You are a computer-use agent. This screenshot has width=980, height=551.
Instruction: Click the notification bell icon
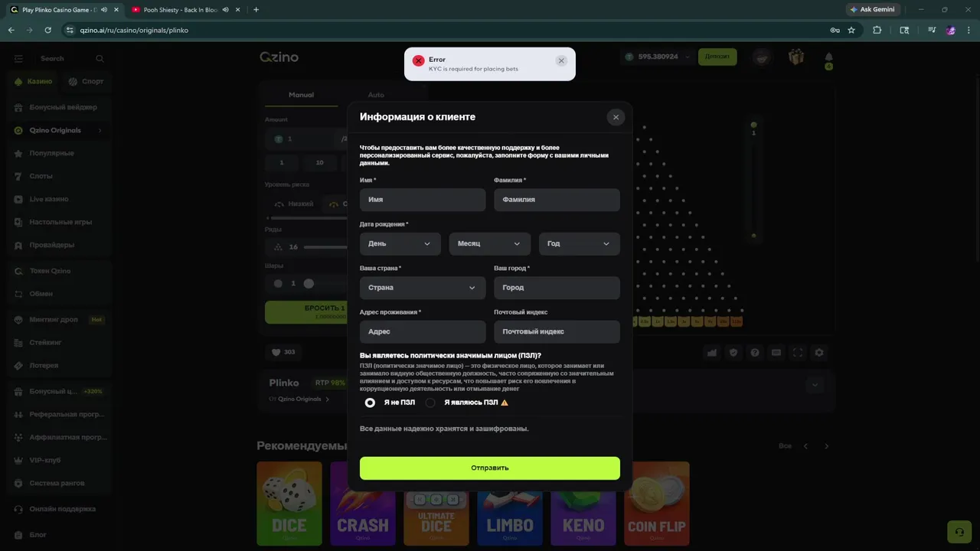828,57
